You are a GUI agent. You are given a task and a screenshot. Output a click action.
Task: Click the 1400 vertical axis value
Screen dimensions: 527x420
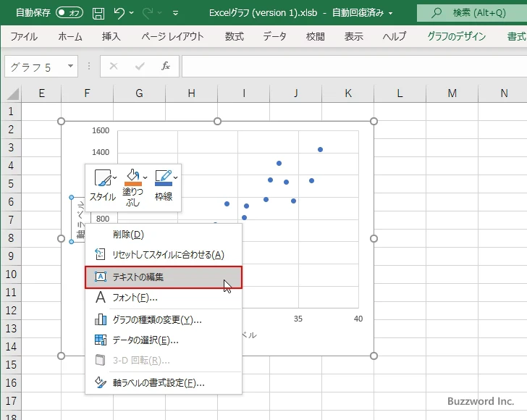click(x=101, y=152)
